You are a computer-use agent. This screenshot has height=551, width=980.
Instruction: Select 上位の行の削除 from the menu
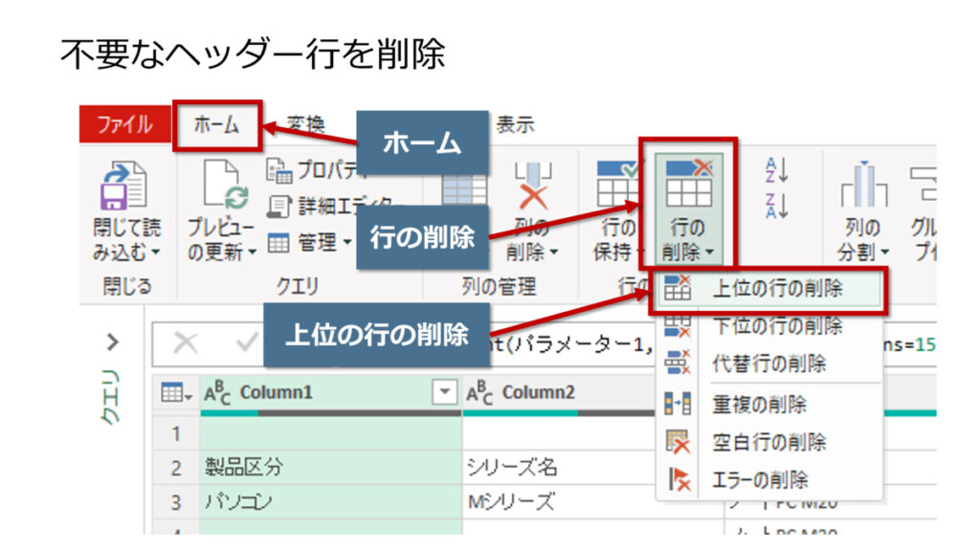tap(777, 289)
